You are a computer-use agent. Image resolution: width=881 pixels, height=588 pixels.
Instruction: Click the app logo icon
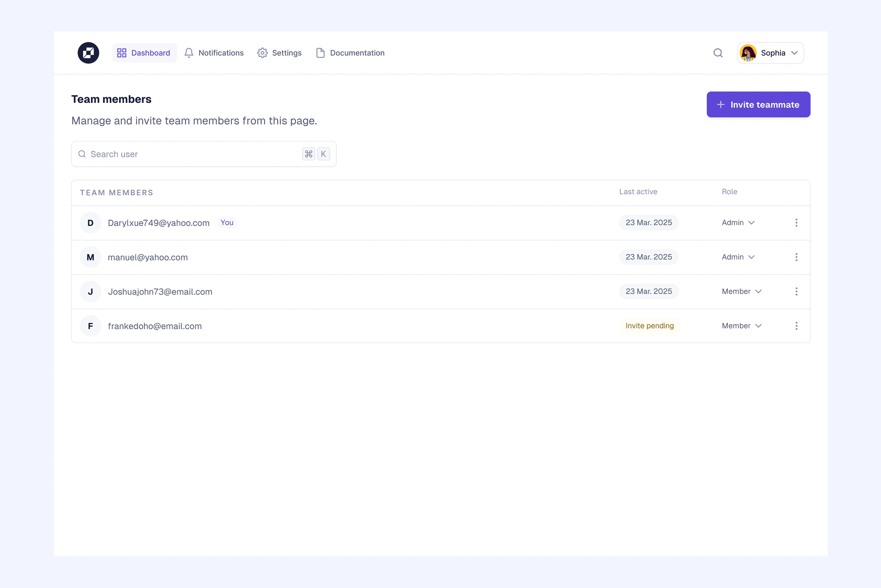point(88,53)
